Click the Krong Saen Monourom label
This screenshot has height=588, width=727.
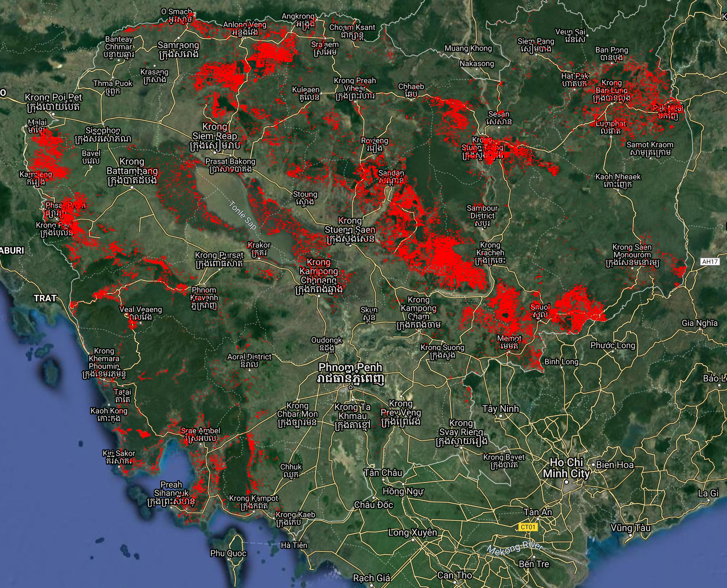click(632, 255)
